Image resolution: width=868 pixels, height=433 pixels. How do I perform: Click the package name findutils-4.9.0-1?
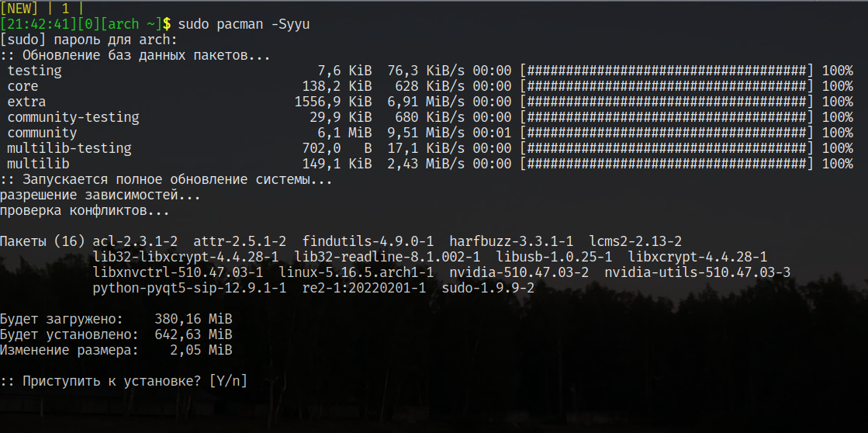(368, 241)
